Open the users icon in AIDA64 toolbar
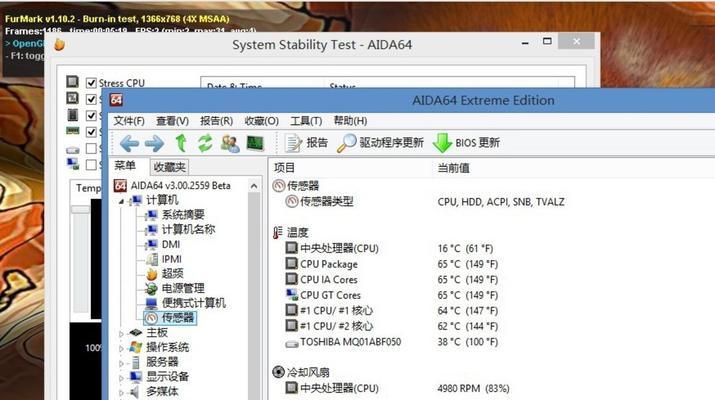The image size is (715, 400). tap(230, 144)
